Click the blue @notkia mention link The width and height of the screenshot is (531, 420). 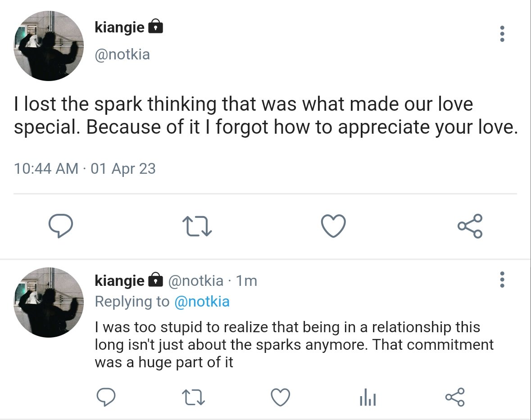coord(202,302)
